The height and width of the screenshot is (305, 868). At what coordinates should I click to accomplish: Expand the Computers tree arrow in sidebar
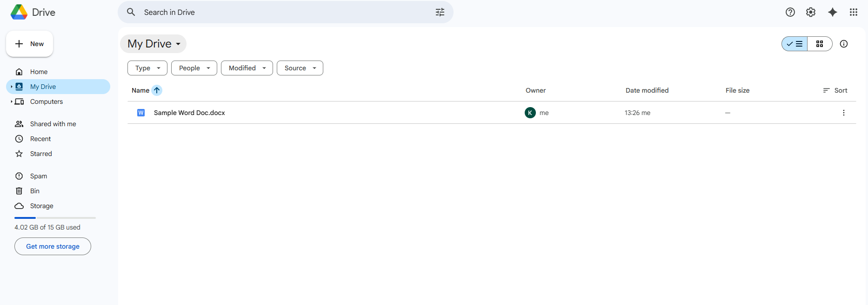[11, 102]
